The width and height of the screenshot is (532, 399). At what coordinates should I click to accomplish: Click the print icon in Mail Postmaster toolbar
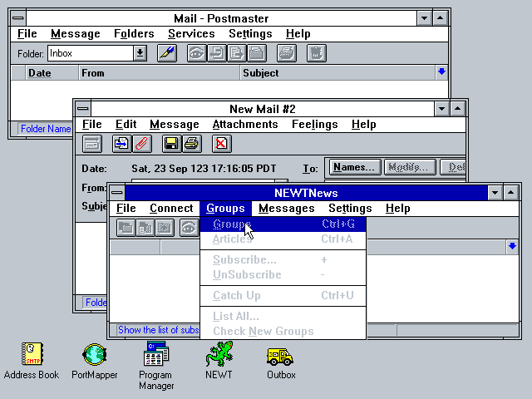(x=287, y=53)
